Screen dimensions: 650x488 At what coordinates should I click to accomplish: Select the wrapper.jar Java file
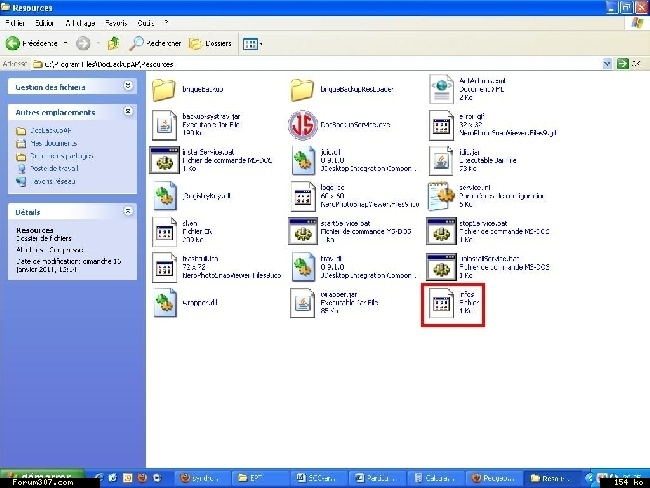(303, 302)
